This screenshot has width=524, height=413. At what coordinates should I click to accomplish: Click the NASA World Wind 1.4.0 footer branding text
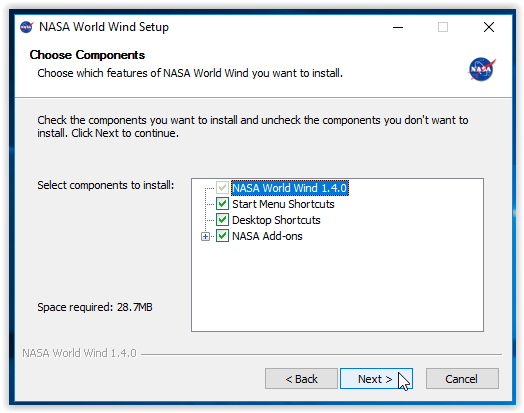coord(79,353)
